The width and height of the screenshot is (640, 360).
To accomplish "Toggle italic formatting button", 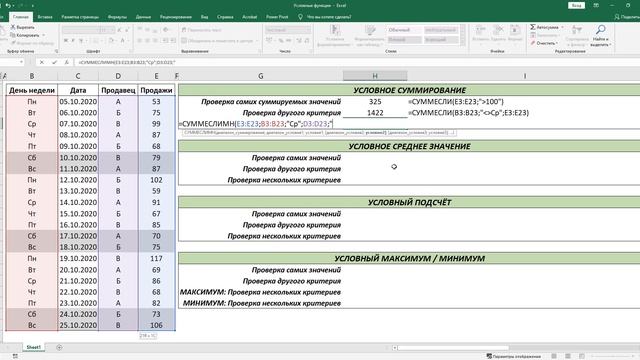I will pyautogui.click(x=73, y=40).
